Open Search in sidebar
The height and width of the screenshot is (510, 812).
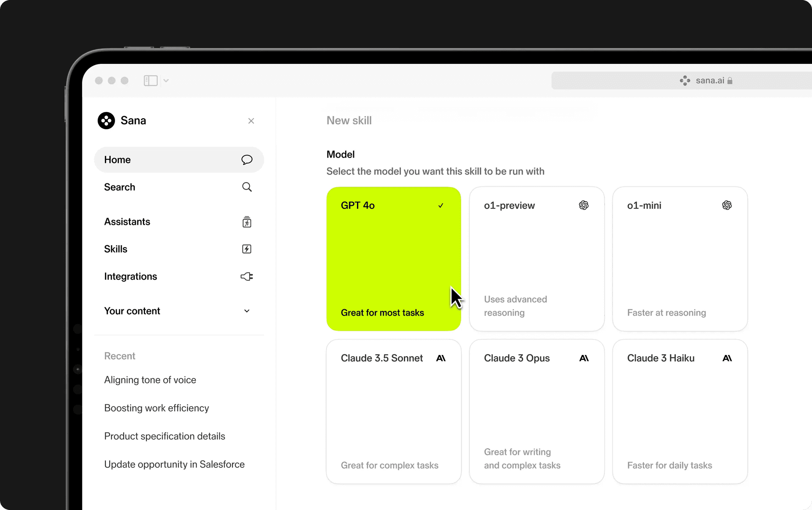(x=179, y=187)
